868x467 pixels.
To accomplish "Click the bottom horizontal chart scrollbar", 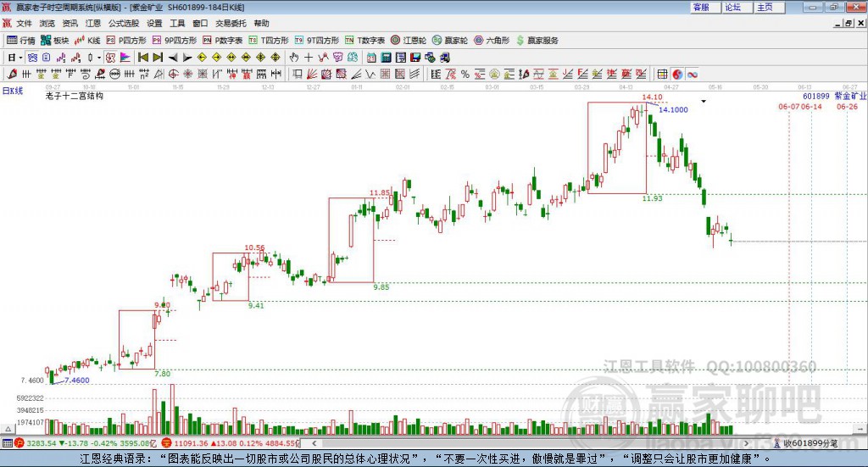I will [531, 443].
